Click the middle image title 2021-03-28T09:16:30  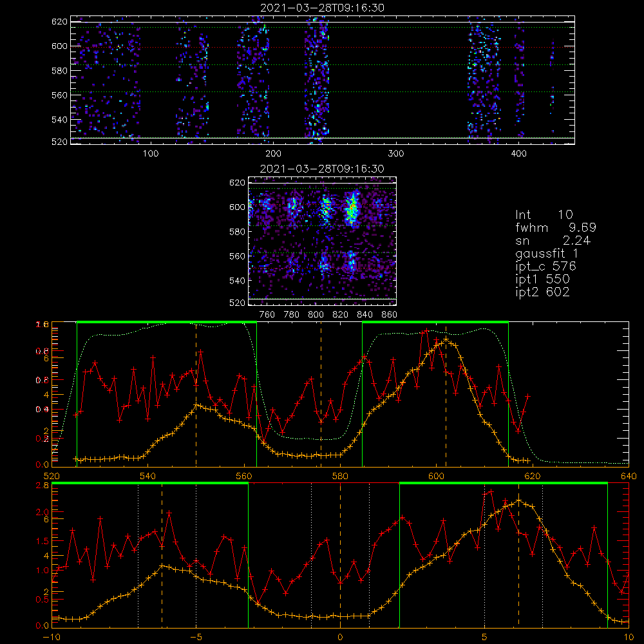pos(322,168)
